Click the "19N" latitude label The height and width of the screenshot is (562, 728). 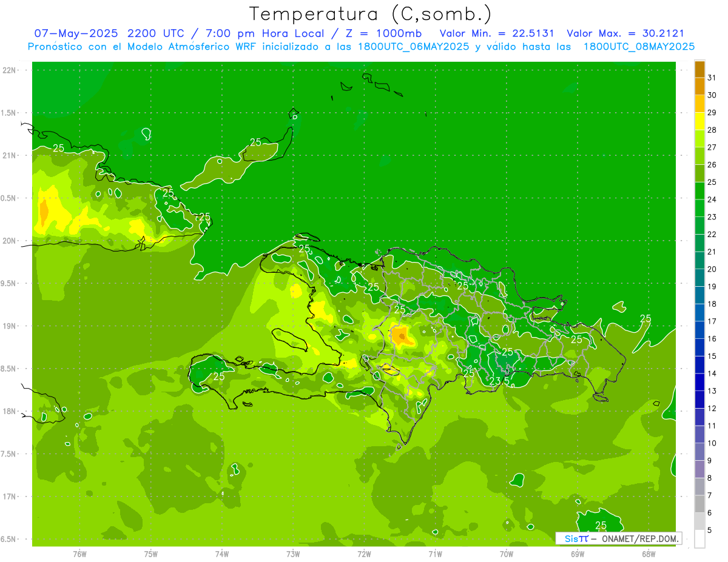pyautogui.click(x=9, y=326)
